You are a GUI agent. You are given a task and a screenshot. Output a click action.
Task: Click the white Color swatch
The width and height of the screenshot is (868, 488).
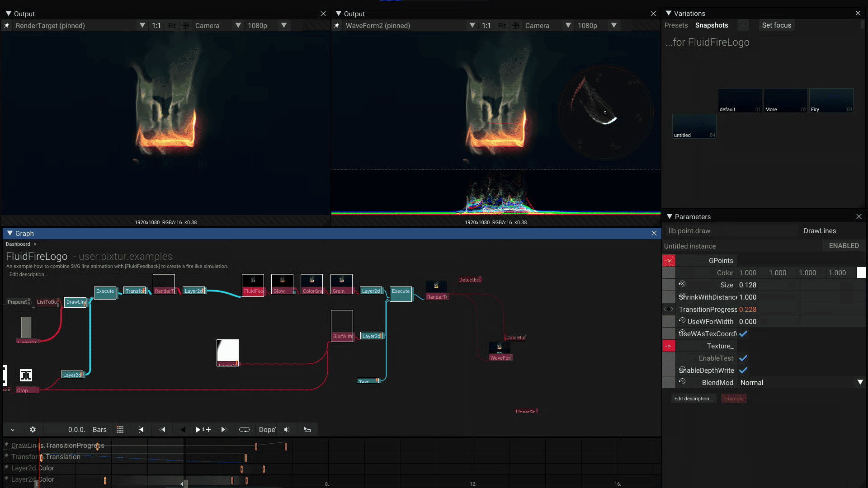pos(861,273)
